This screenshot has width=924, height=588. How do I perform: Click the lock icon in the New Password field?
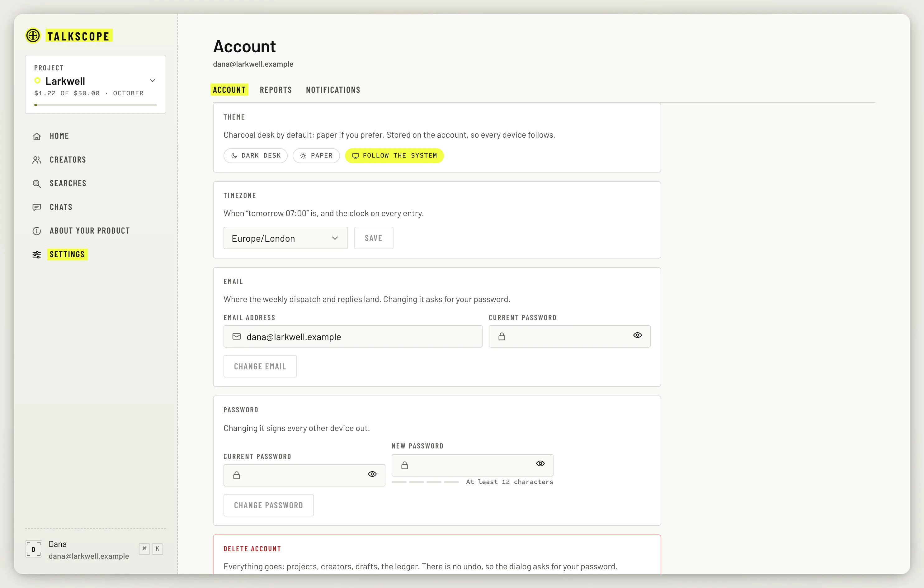pos(405,465)
